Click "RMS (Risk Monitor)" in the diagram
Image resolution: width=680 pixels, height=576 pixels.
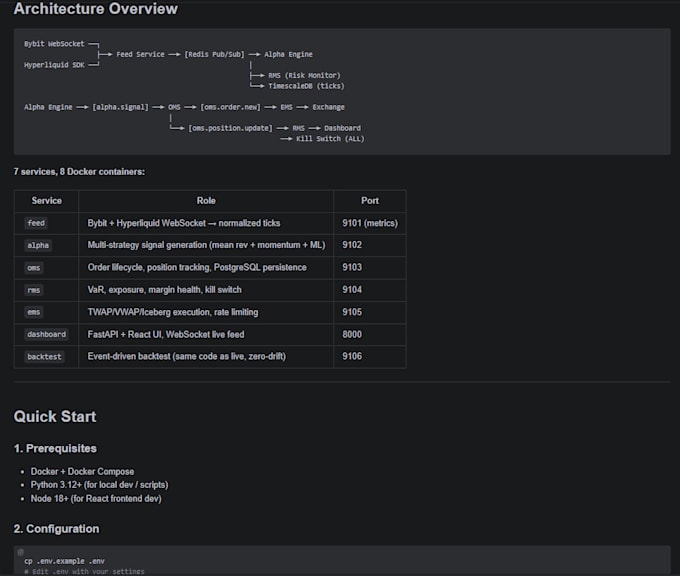[x=304, y=75]
